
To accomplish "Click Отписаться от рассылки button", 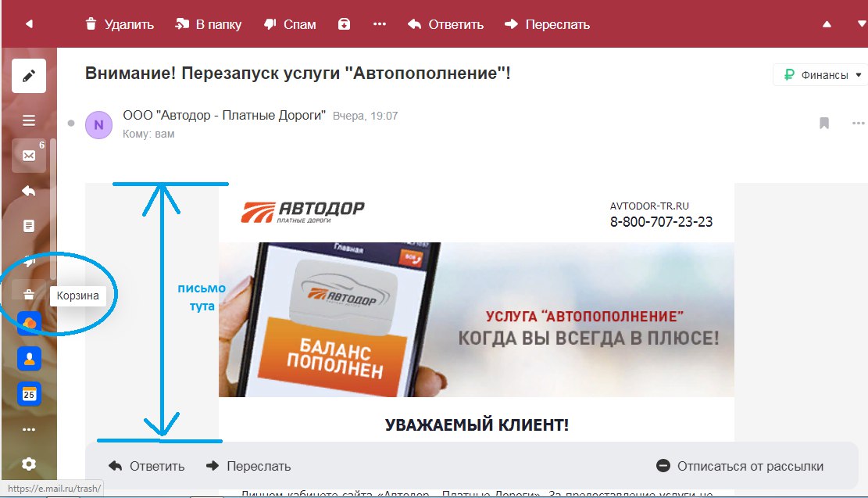I will click(x=740, y=466).
